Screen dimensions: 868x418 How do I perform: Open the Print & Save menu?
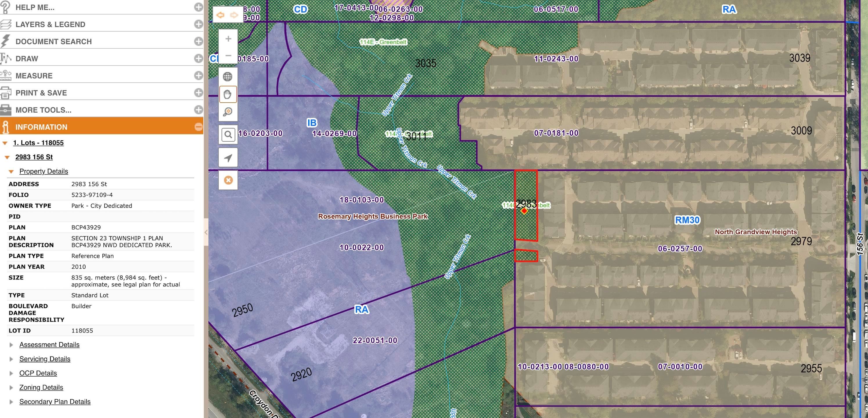point(41,93)
